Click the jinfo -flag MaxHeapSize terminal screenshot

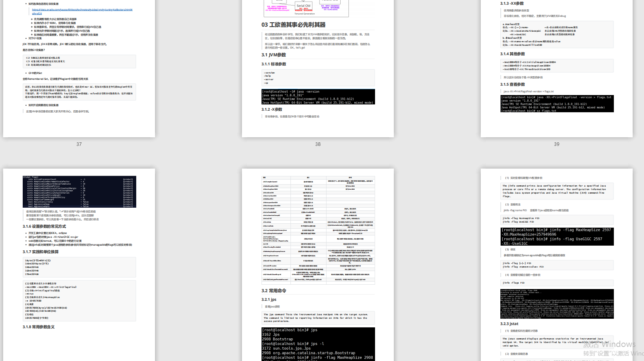click(557, 236)
